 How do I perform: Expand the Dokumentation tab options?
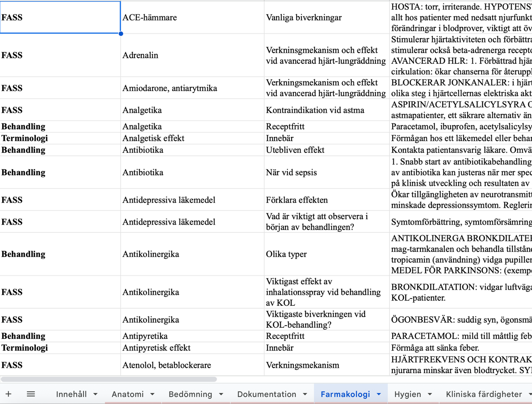(304, 394)
